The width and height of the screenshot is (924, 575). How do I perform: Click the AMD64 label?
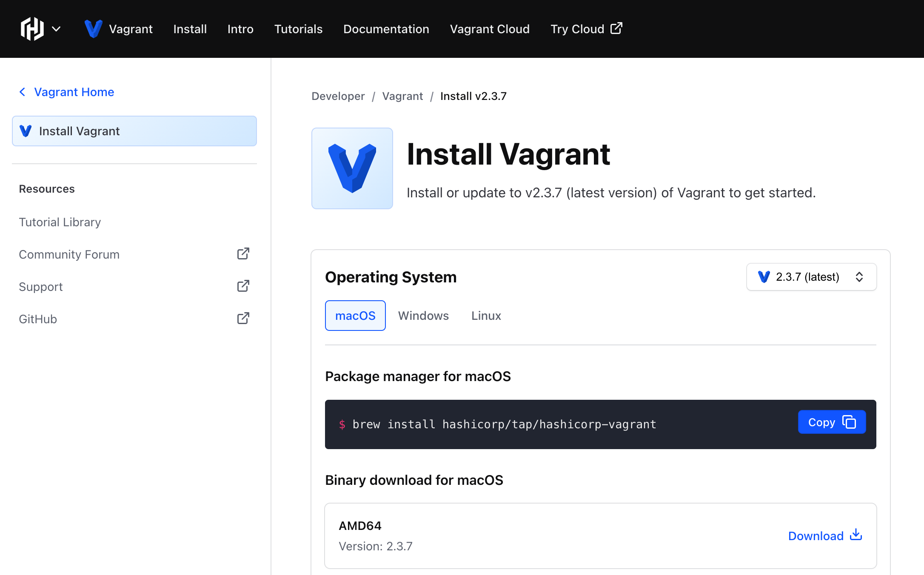point(360,526)
